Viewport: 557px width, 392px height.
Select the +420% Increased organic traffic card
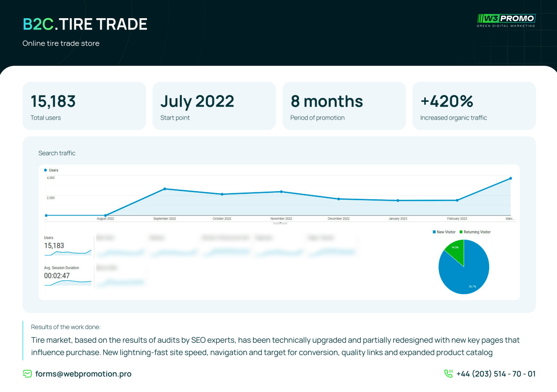[x=473, y=106]
